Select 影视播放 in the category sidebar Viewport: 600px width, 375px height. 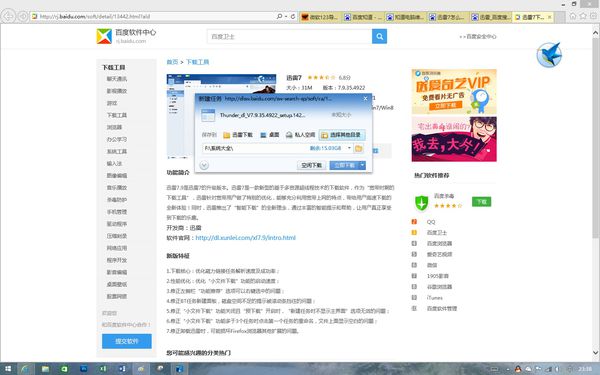(x=116, y=91)
